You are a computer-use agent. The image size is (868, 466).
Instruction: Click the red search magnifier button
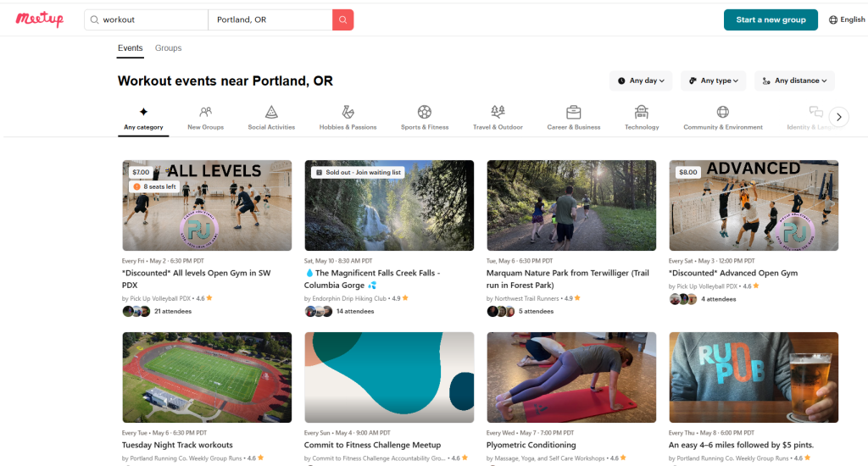[x=342, y=19]
